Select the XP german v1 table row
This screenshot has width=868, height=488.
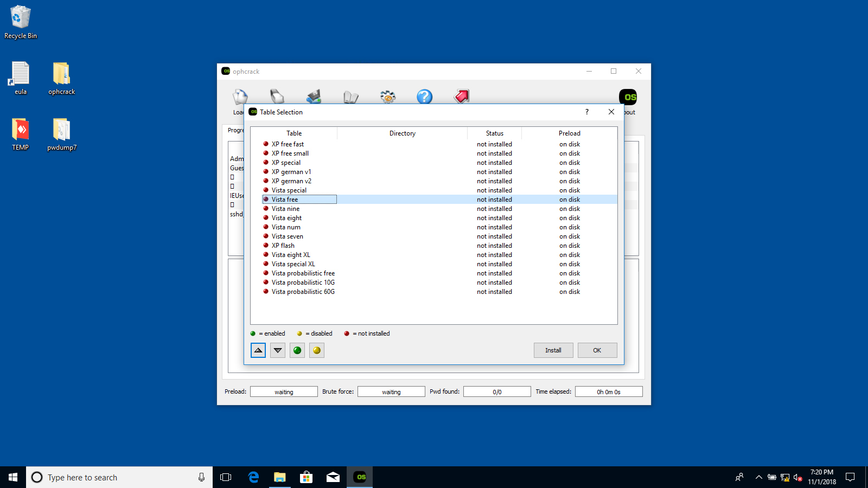pos(434,172)
